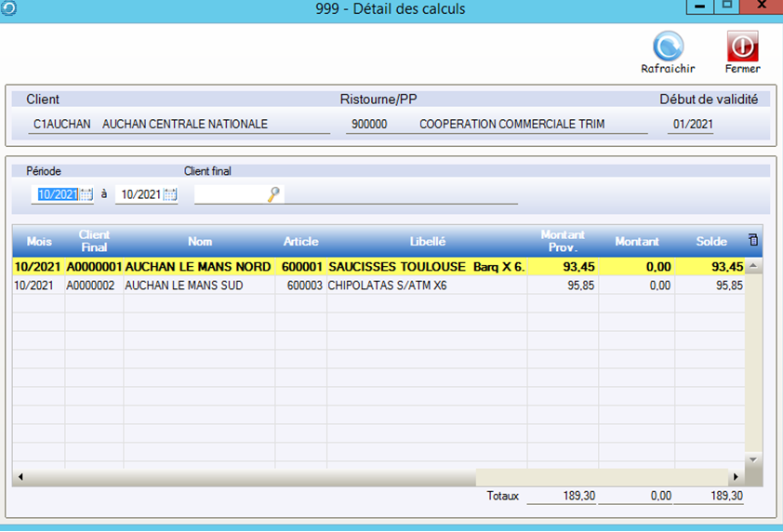Click the Rafraichir refresh icon
783x532 pixels.
[x=668, y=47]
